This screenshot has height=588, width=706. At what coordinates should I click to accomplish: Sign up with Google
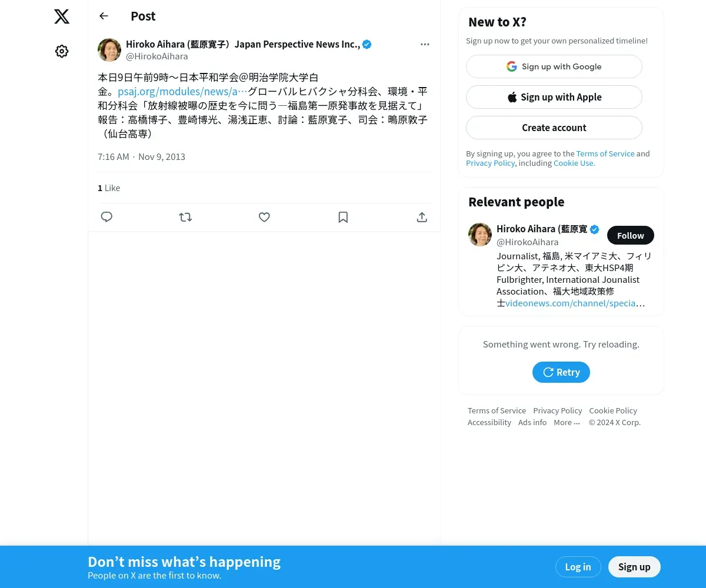tap(554, 66)
